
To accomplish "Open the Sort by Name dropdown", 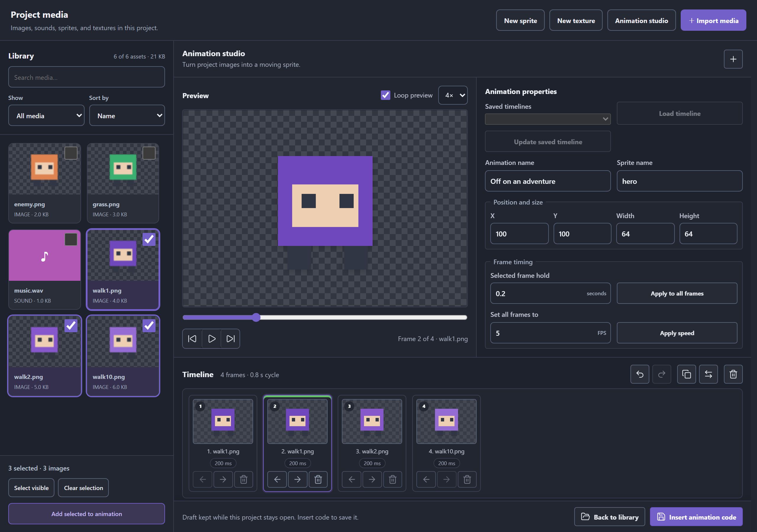I will (127, 115).
